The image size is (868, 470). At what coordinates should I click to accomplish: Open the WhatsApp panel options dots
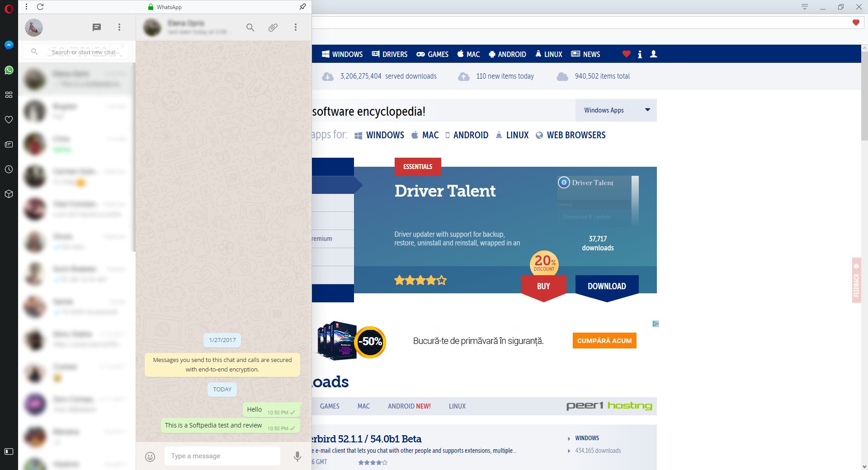(x=27, y=7)
